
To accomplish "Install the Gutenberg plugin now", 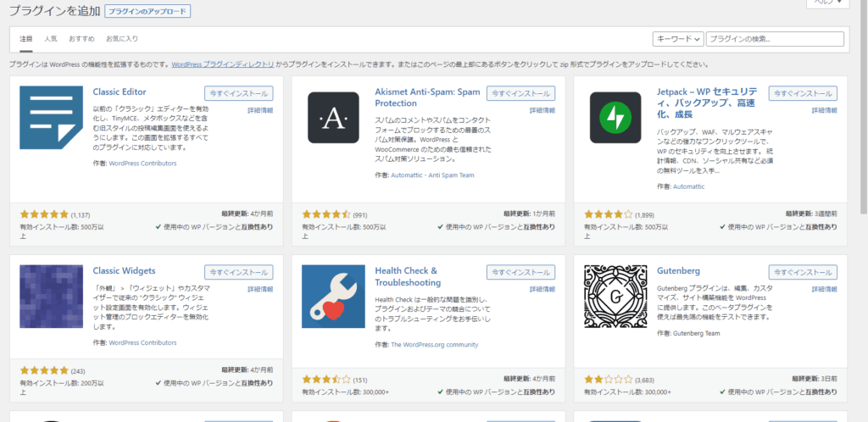I will (802, 272).
